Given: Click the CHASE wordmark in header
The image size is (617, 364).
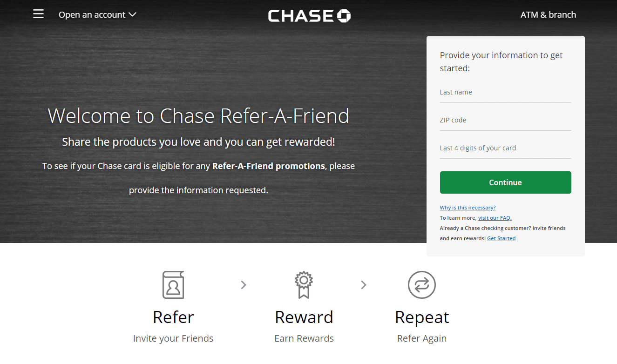Looking at the screenshot, I should coord(301,15).
